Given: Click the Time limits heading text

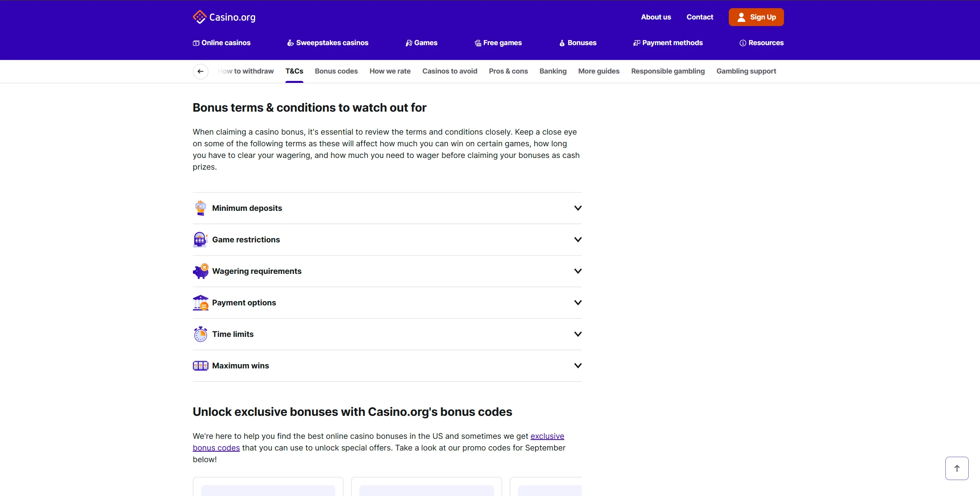Looking at the screenshot, I should pos(233,334).
